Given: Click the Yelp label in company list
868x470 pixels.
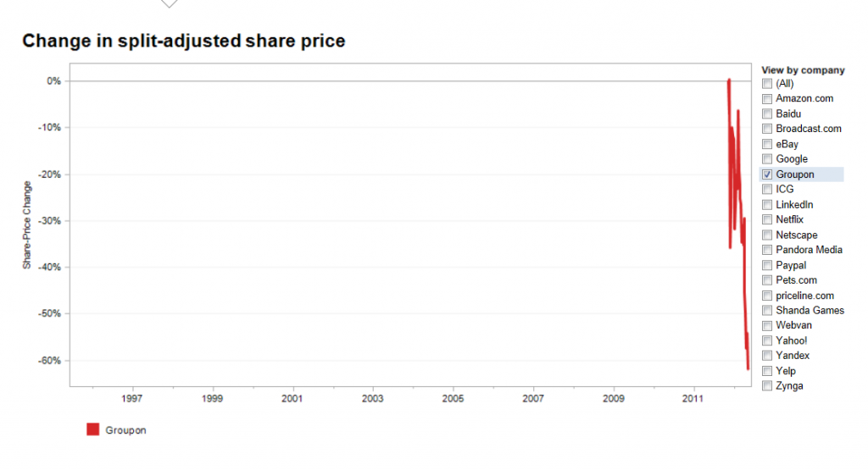Looking at the screenshot, I should click(x=786, y=371).
